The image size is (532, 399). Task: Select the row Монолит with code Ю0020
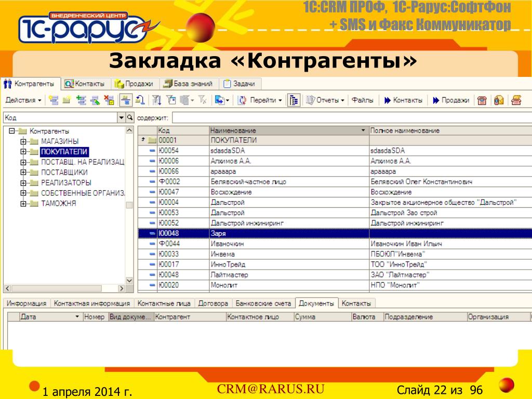coord(335,285)
